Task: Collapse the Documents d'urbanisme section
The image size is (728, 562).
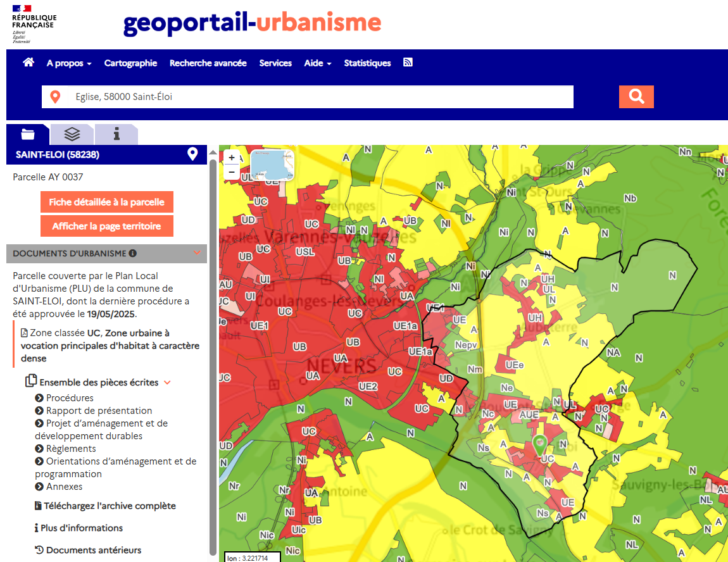Action: pyautogui.click(x=197, y=253)
